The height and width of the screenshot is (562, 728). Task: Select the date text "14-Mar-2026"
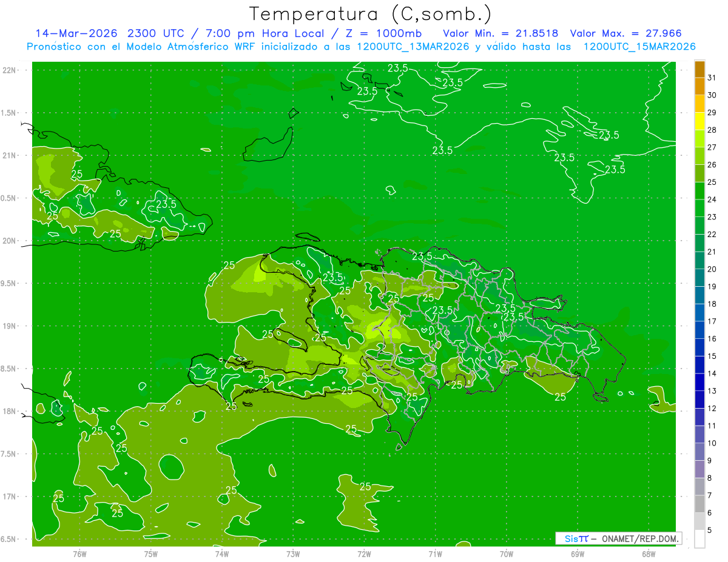77,33
